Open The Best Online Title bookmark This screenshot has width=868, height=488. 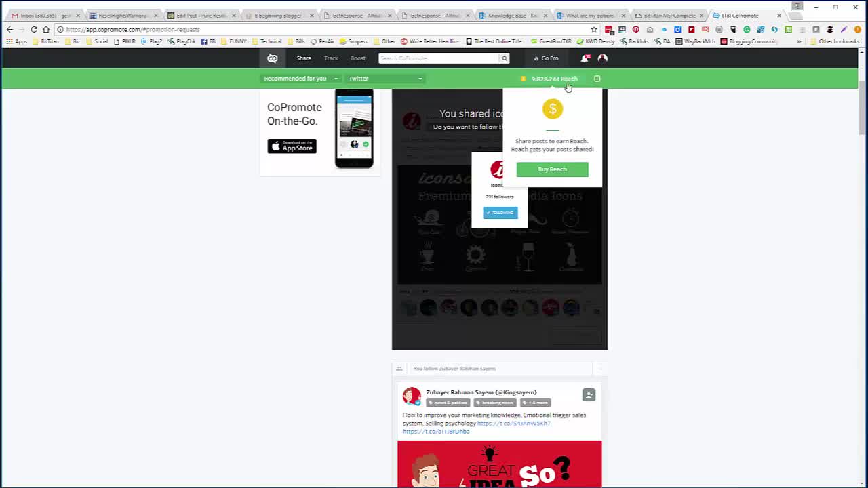494,41
